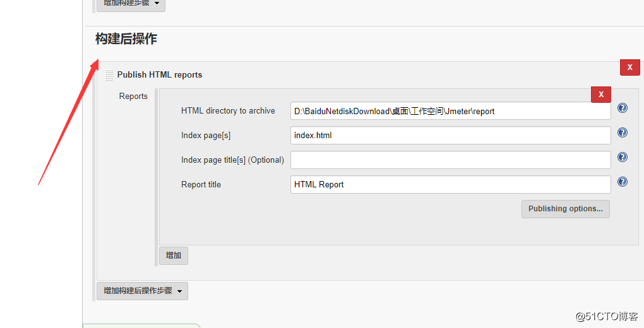Click the Index page title[s] (Optional) label
This screenshot has height=328, width=644.
[x=232, y=160]
